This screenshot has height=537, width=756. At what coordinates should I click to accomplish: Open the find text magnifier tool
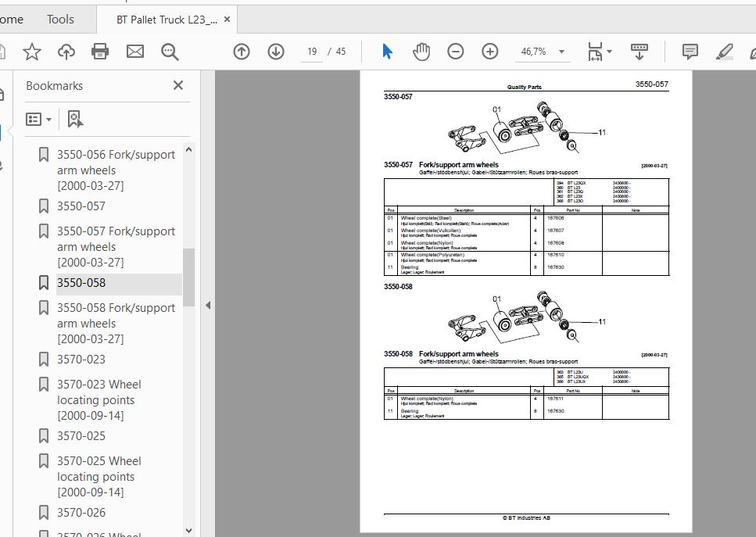click(170, 52)
